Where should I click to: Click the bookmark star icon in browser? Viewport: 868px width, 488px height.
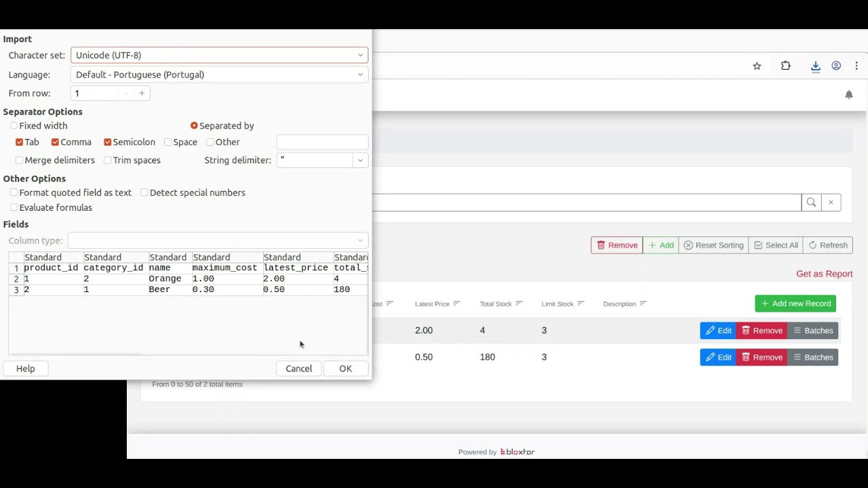(x=757, y=66)
